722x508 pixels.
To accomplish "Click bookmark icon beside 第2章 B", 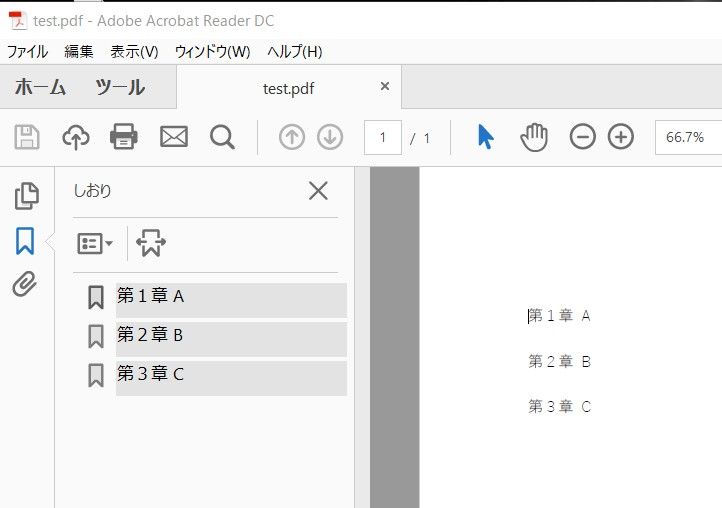I will click(x=96, y=336).
